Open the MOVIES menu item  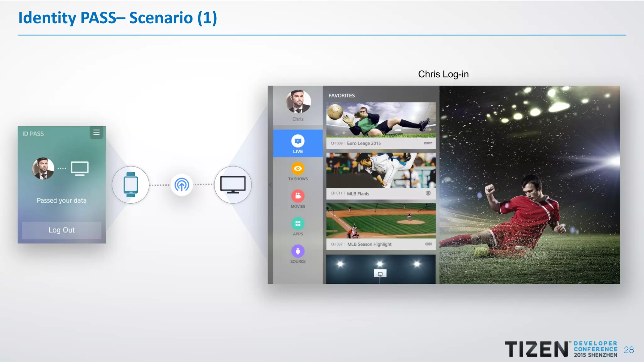(x=298, y=199)
